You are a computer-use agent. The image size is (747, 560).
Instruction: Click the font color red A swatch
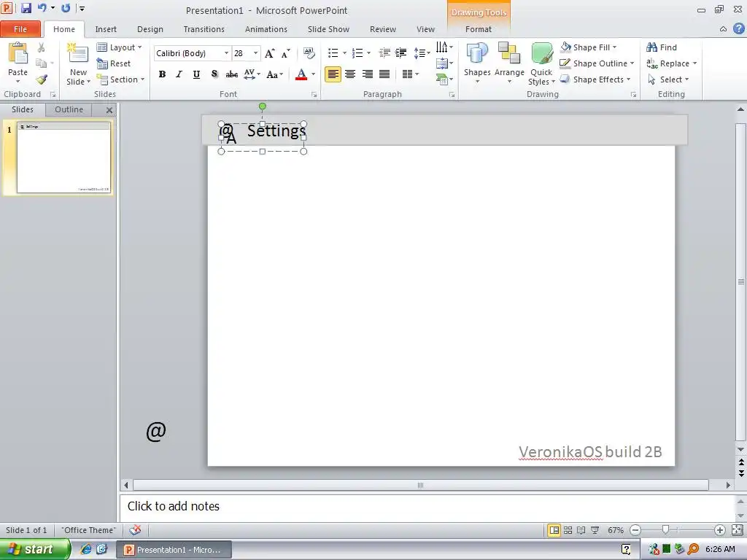coord(301,74)
